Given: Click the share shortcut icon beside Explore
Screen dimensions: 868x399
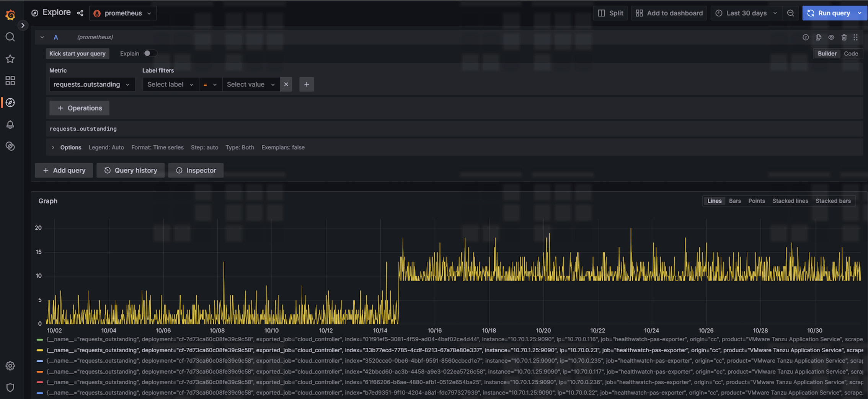Looking at the screenshot, I should pos(80,13).
